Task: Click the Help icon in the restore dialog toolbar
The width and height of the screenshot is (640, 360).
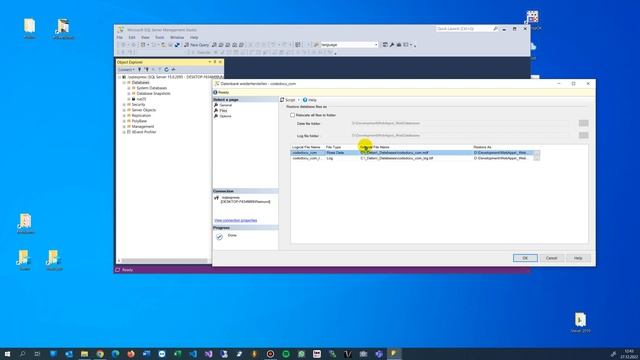Action: (305, 100)
